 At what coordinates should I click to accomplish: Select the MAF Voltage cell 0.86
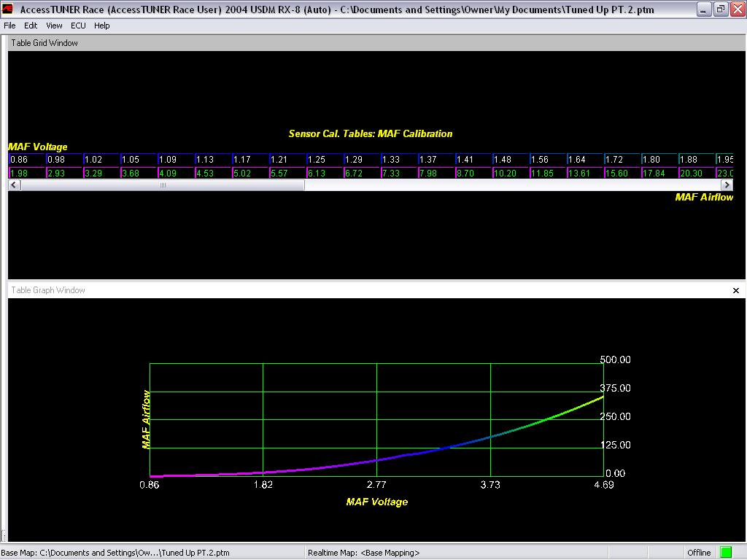tap(27, 159)
